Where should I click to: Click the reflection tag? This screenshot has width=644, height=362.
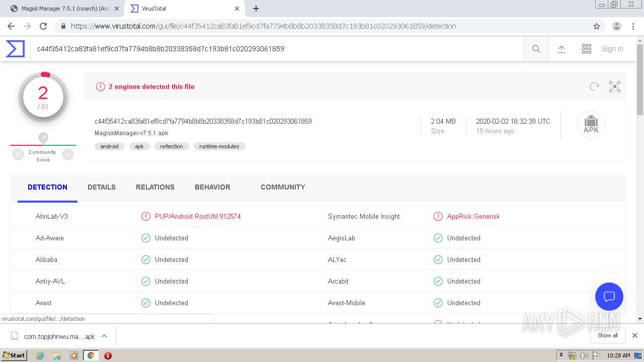coord(172,146)
